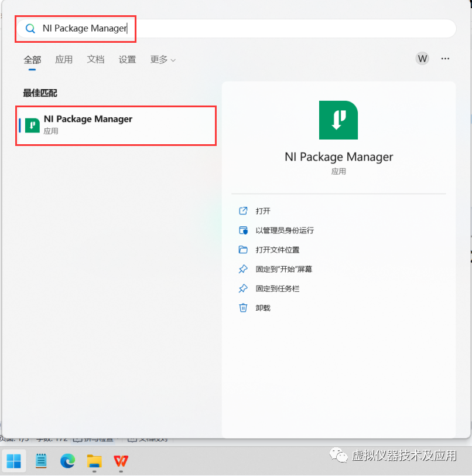Choose 固定到"开始"屏幕
This screenshot has width=472, height=476.
click(x=283, y=269)
